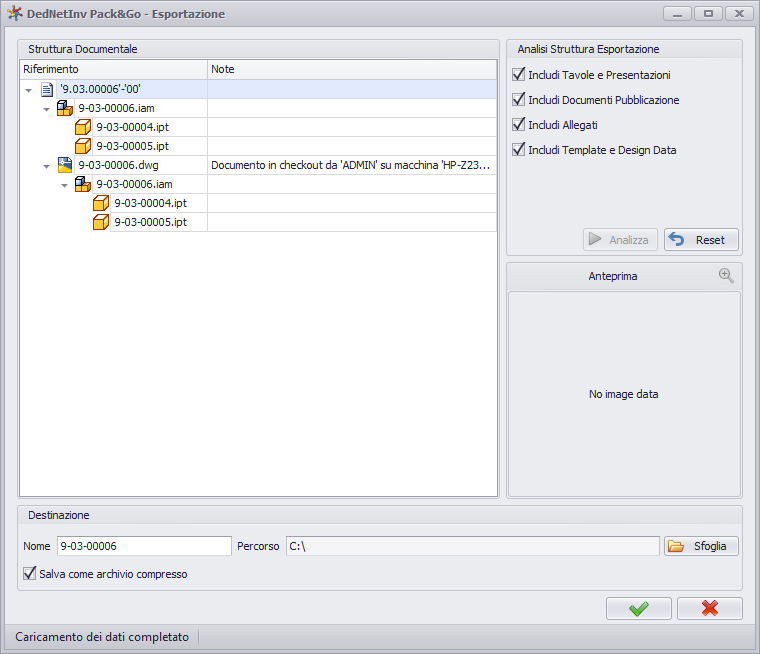Click drawing icon of 9-03-00006.dwg
This screenshot has width=760, height=654.
tap(65, 165)
